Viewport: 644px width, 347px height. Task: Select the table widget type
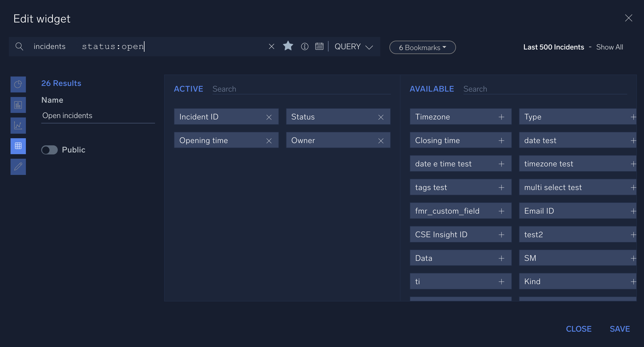[18, 146]
